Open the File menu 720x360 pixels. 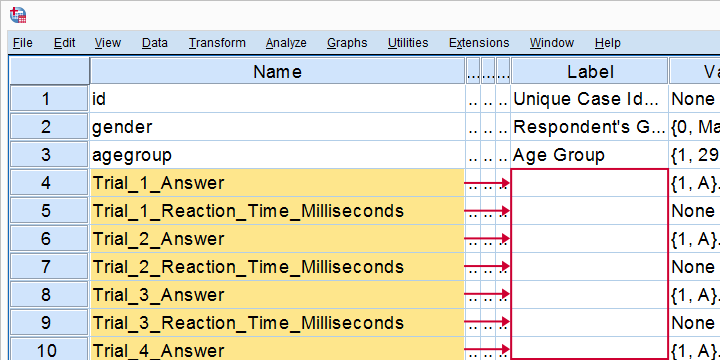pyautogui.click(x=22, y=43)
